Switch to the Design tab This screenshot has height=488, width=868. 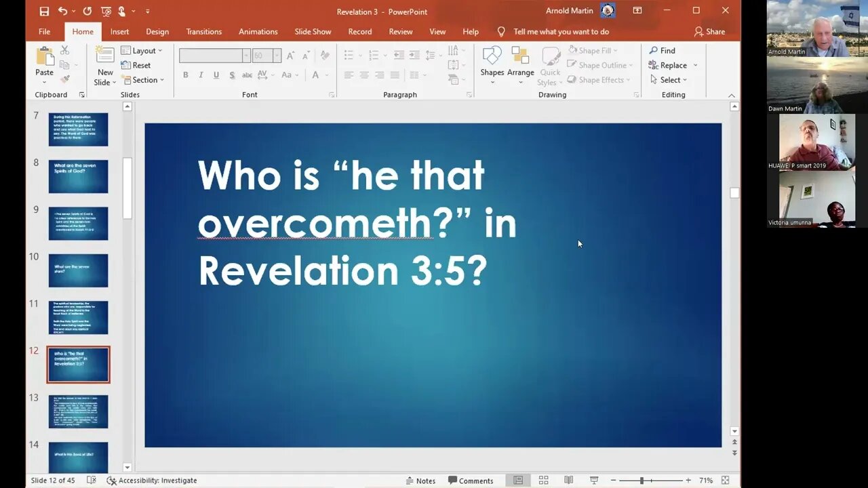(x=157, y=31)
